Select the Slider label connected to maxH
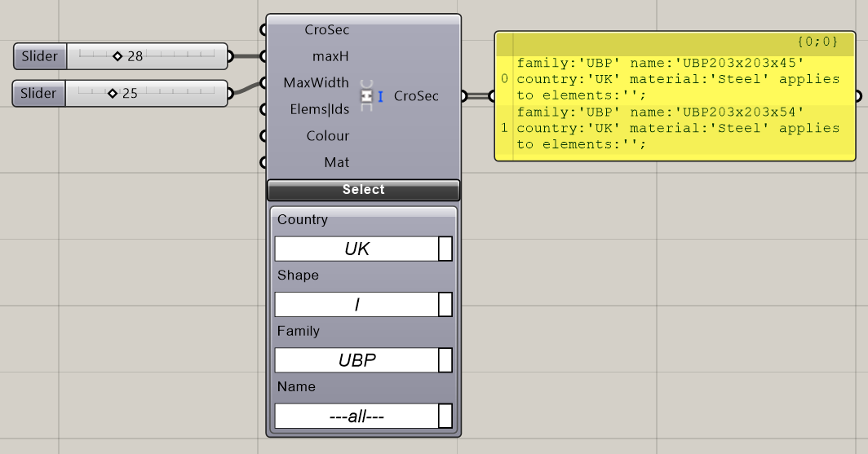Viewport: 868px width, 454px height. [x=40, y=56]
